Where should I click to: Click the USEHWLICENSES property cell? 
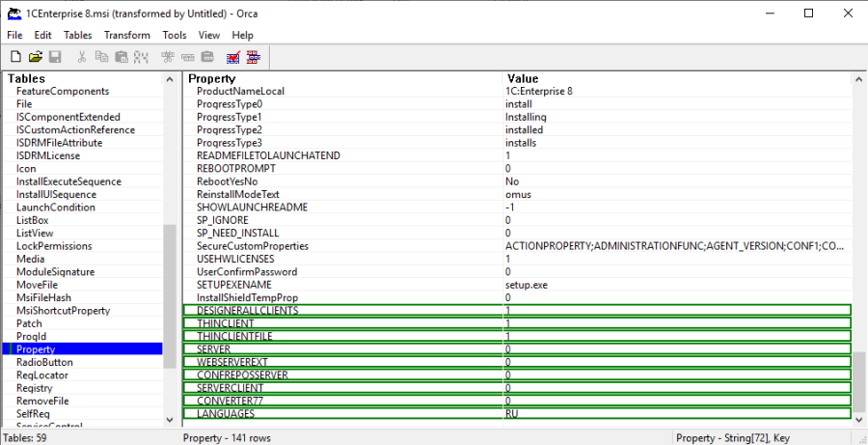click(x=235, y=259)
